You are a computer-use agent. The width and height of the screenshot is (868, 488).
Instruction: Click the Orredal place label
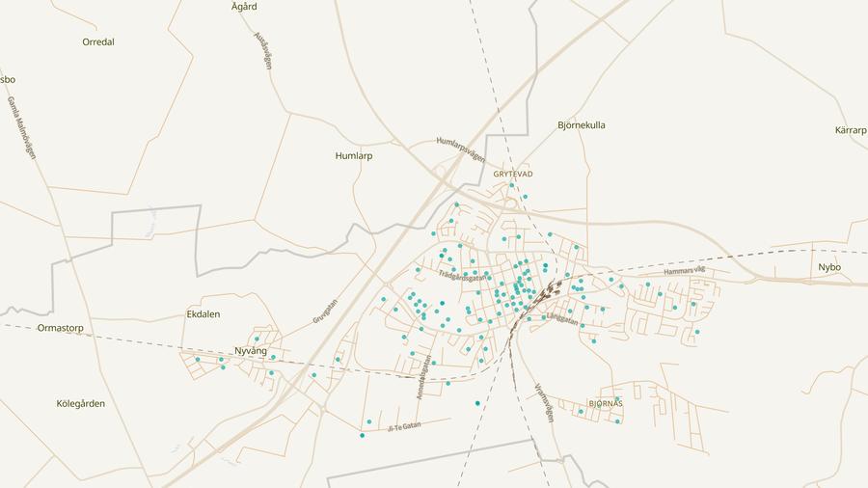(98, 42)
